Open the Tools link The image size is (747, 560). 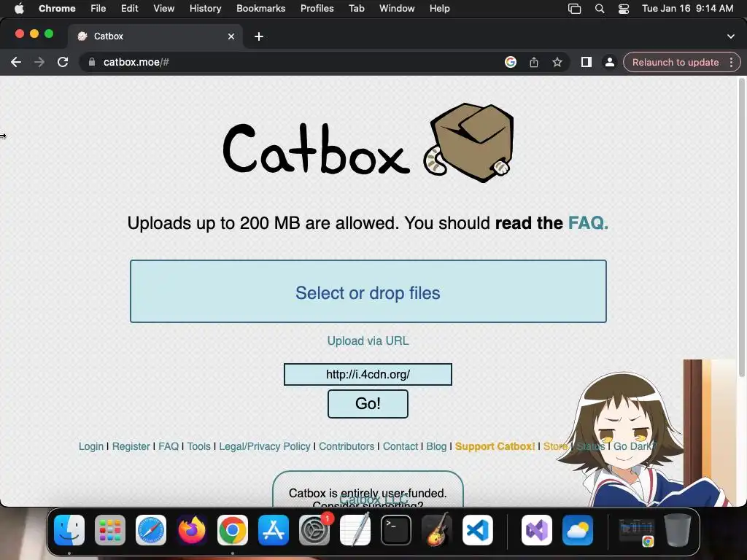[x=198, y=446]
